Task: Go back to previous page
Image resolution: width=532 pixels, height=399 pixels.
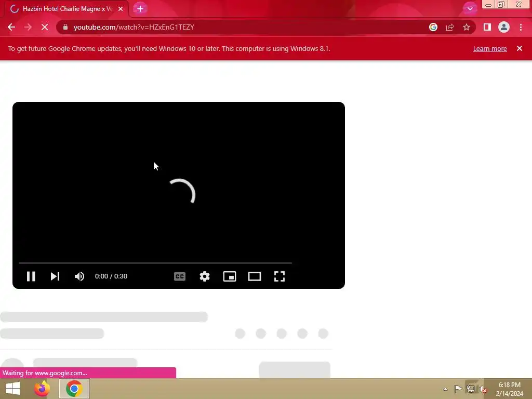Action: [x=11, y=27]
